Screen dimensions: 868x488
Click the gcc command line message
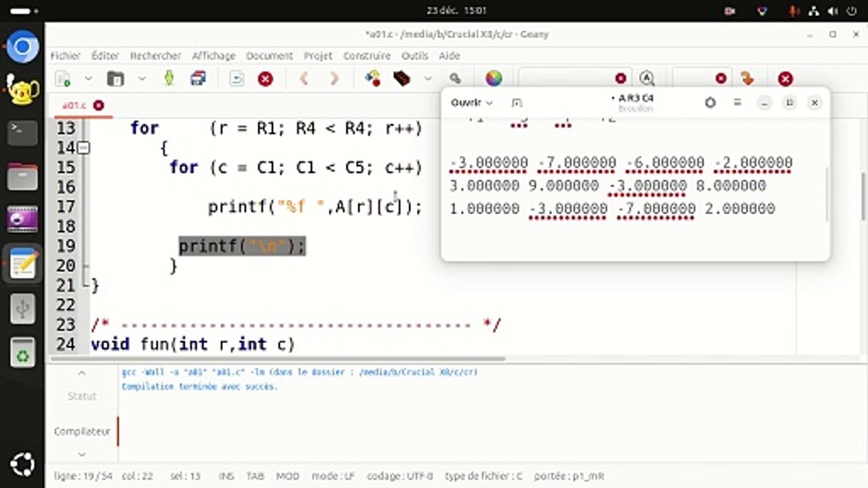[x=299, y=372]
